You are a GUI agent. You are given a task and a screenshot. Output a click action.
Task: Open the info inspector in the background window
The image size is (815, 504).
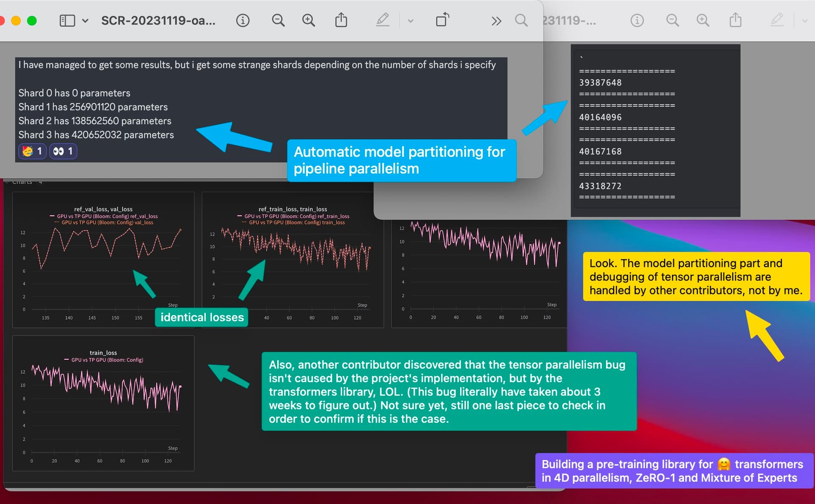pos(637,20)
